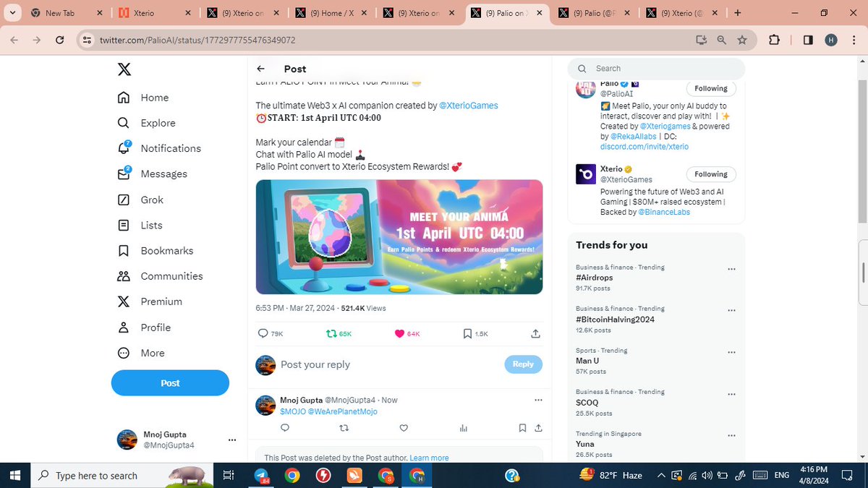
Task: Switch to the (9) Home / X tab
Action: coord(331,13)
